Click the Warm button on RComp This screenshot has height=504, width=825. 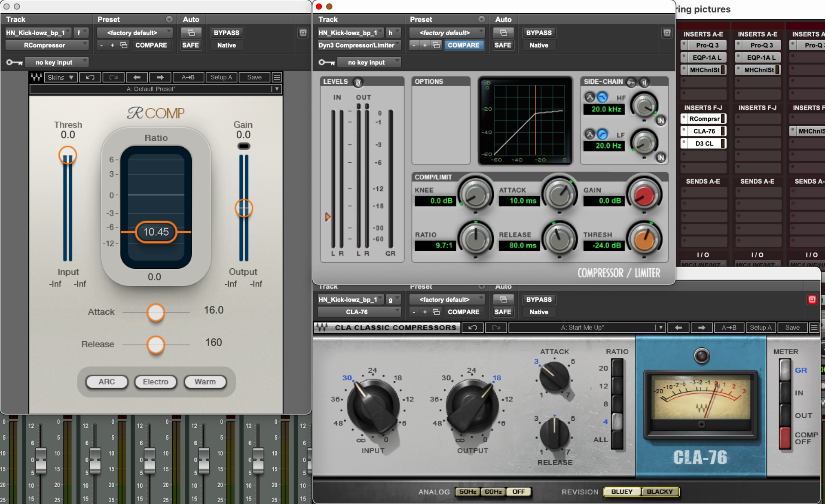point(205,382)
